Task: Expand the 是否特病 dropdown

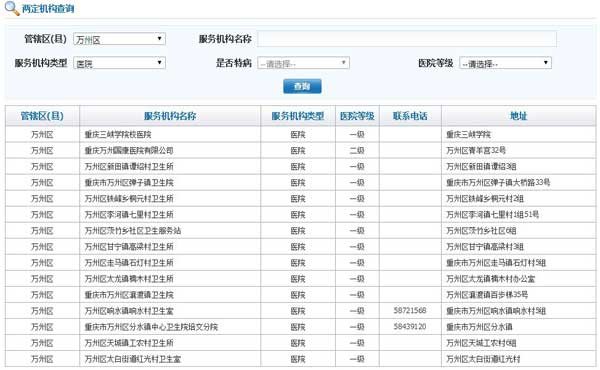Action: (303, 63)
